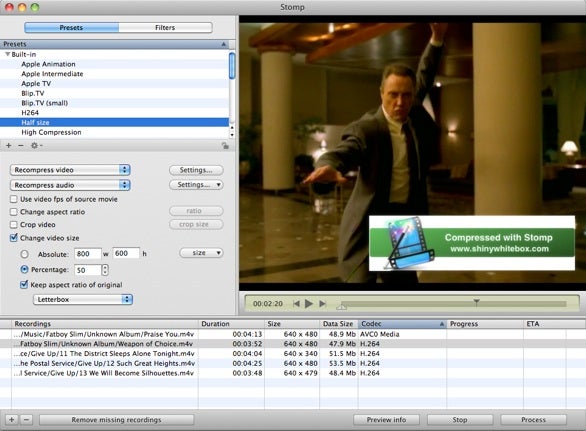Click the Stop button

[460, 420]
